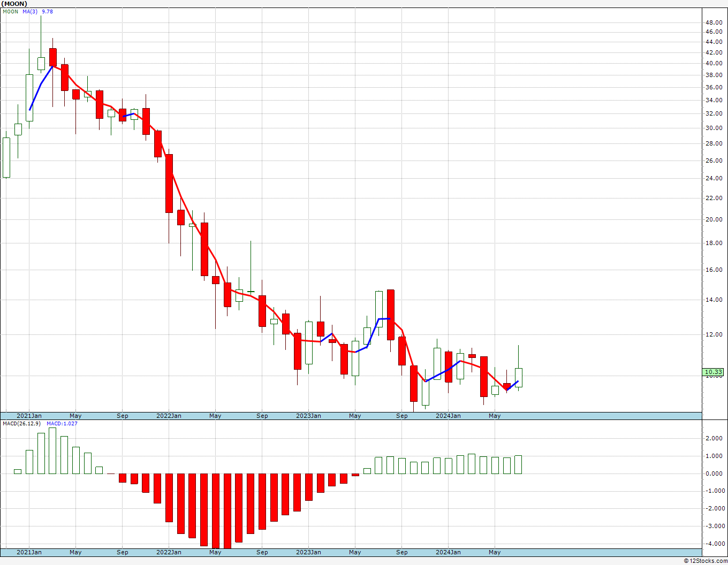Screen dimensions: 728x565
Task: Open the 12Stocks.com copyright link
Action: point(705,561)
